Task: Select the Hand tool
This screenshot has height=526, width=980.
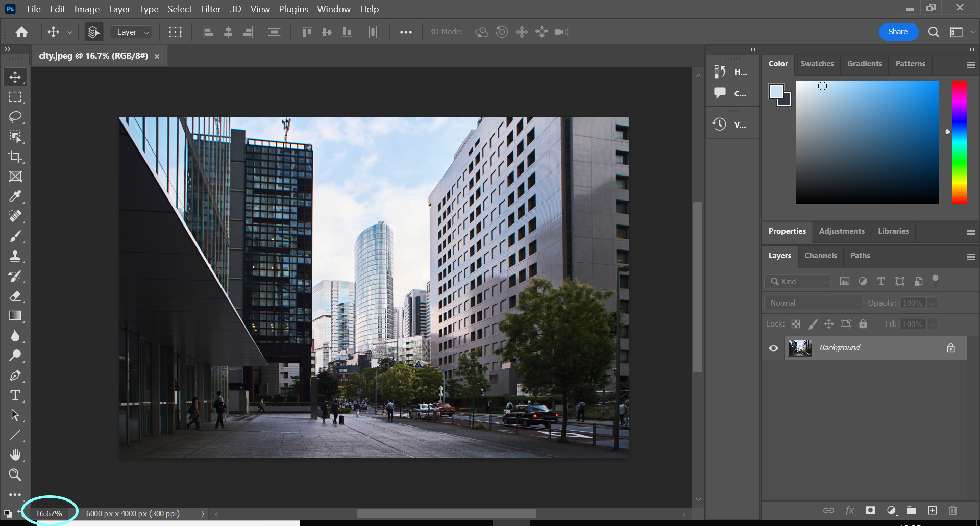Action: [x=15, y=455]
